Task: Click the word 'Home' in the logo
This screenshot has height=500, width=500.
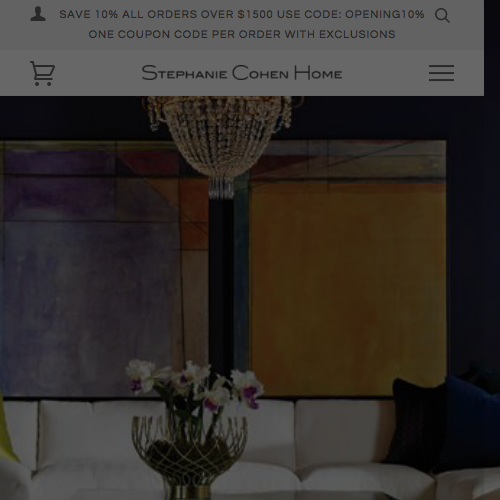Action: (318, 73)
